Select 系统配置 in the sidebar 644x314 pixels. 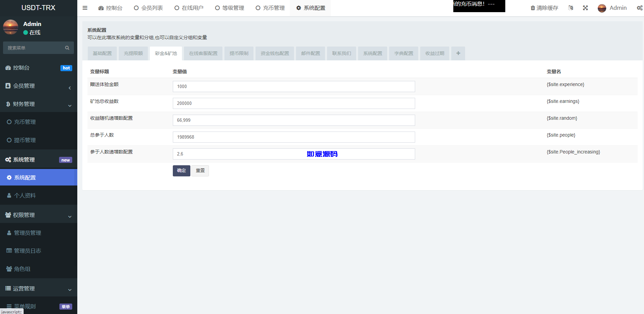click(x=38, y=177)
